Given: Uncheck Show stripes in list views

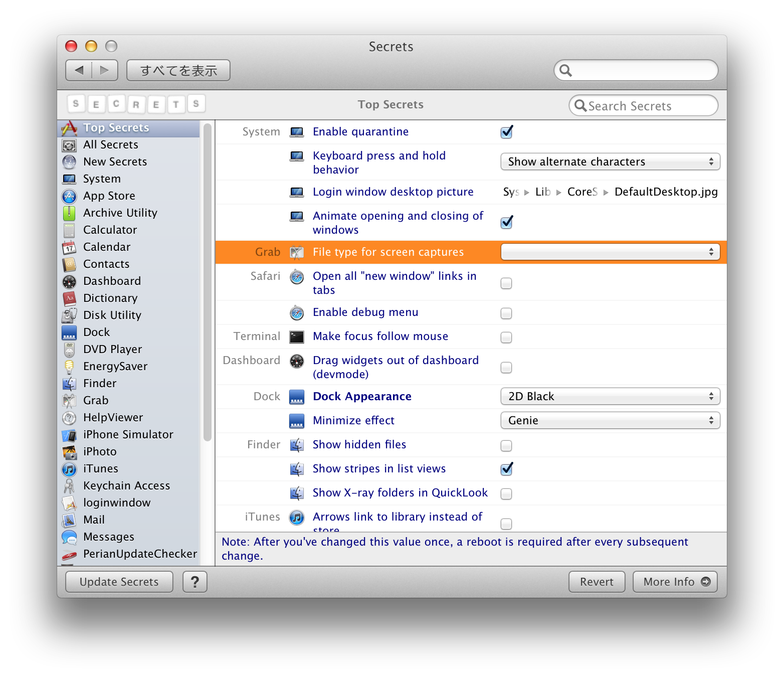Looking at the screenshot, I should pyautogui.click(x=506, y=469).
